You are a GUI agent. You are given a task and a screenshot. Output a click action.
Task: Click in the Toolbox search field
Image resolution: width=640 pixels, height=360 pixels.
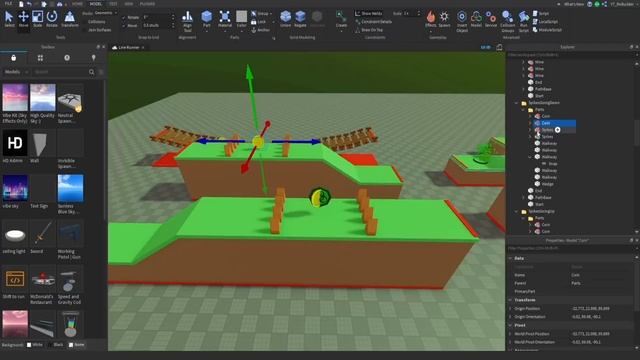click(x=61, y=72)
